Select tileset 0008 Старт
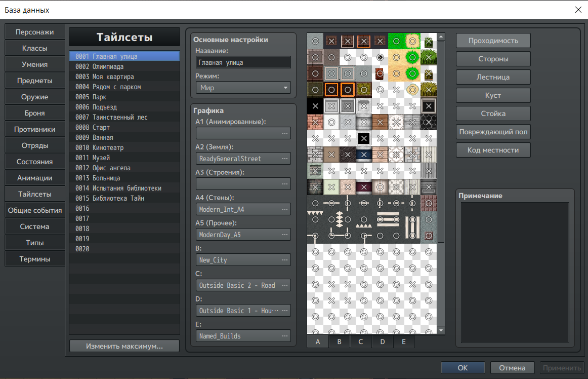 (x=124, y=127)
